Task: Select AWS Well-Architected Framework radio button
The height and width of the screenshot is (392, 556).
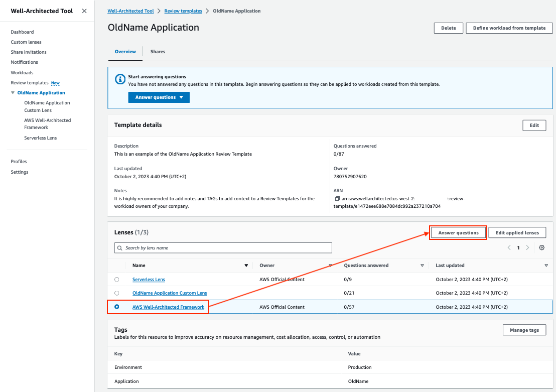Action: (x=117, y=307)
